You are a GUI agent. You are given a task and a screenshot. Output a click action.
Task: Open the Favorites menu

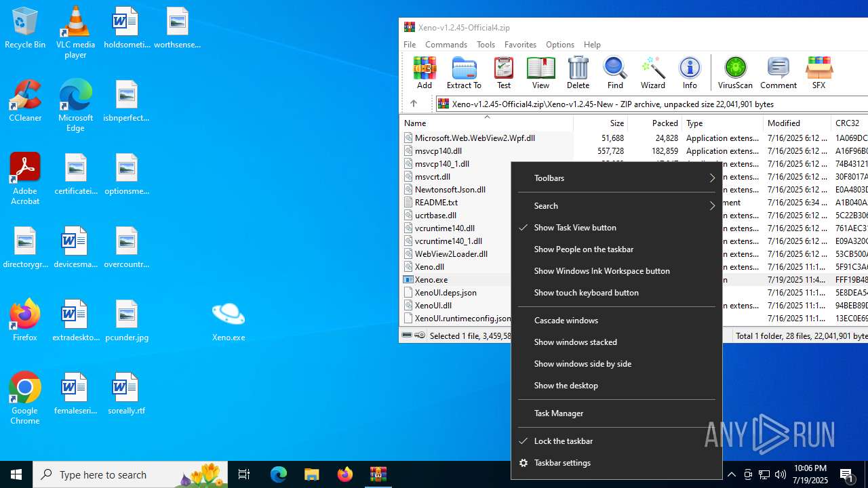tap(520, 44)
